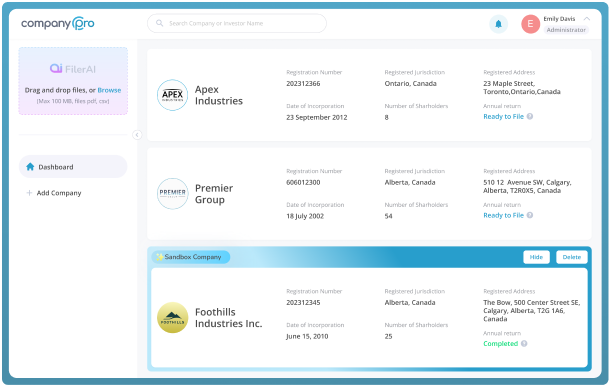The height and width of the screenshot is (387, 611).
Task: Click Completed status for Foothills Industries
Action: point(500,343)
